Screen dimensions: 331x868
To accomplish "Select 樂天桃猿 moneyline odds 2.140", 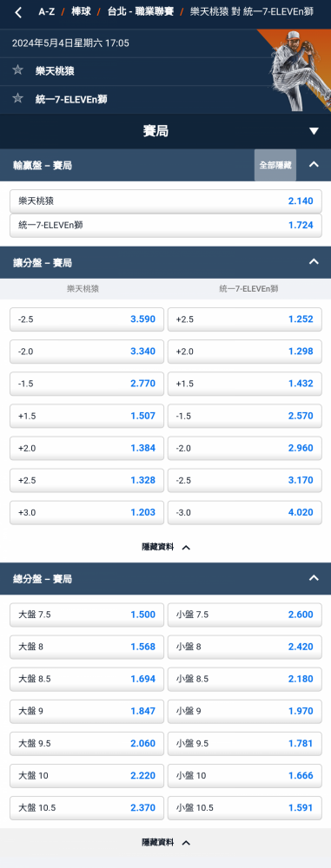I will click(166, 201).
